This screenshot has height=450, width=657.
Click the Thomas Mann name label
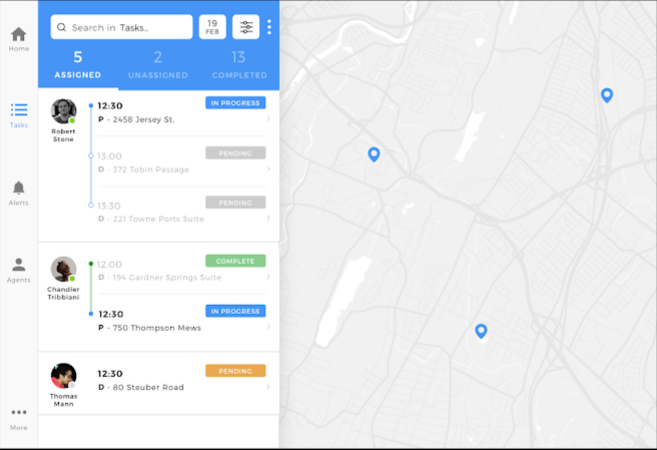(x=63, y=400)
